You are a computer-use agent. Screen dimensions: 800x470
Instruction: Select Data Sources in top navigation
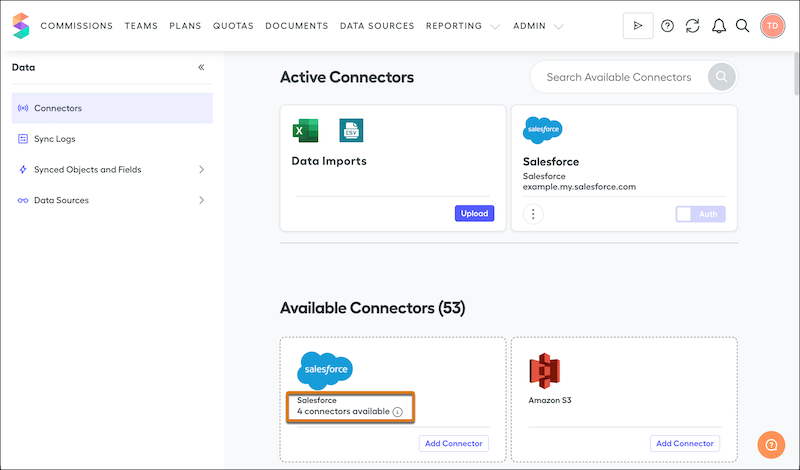click(377, 26)
